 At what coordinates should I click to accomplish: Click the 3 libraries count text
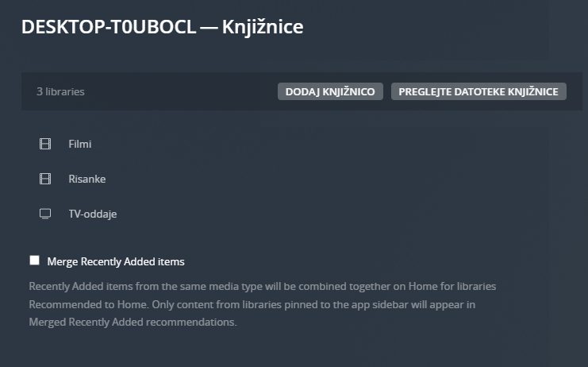(60, 91)
